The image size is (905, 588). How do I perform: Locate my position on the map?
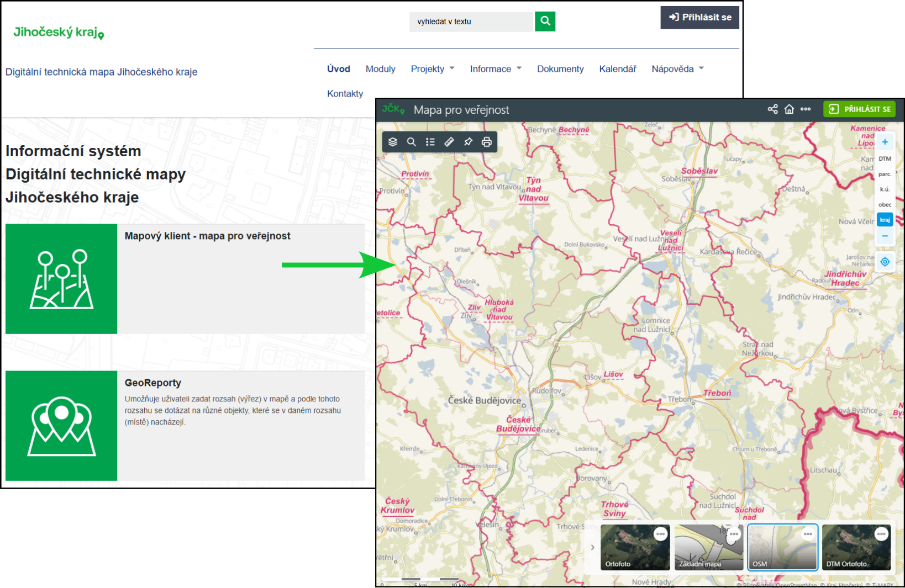point(885,262)
